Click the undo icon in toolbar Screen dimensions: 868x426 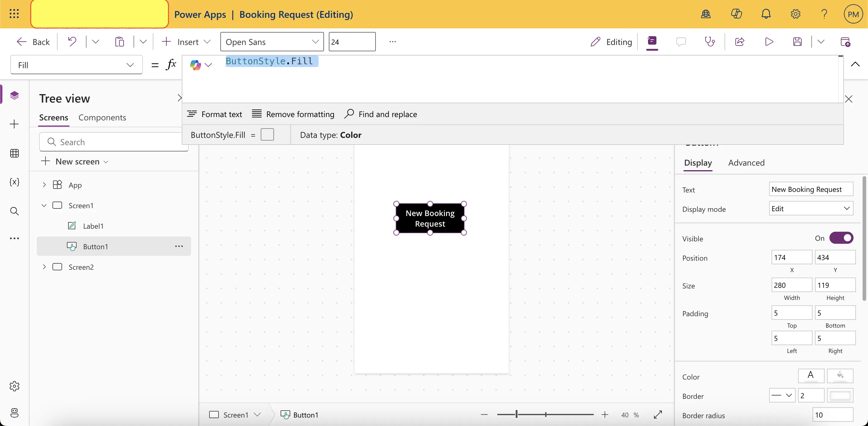pos(72,42)
